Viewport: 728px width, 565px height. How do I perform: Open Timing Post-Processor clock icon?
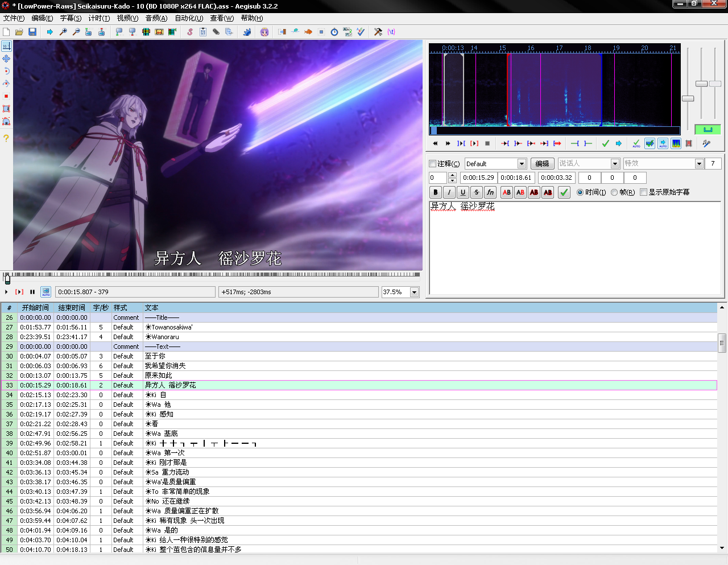click(334, 32)
